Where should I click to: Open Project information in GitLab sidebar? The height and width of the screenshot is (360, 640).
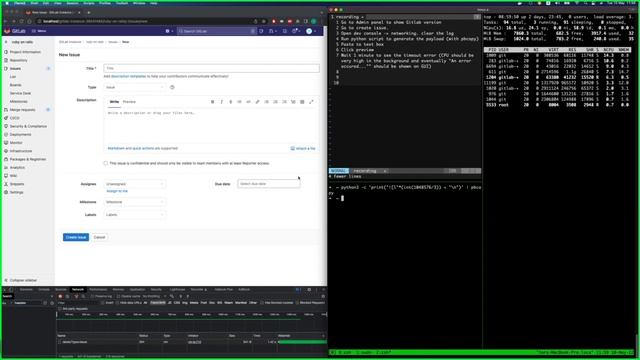point(25,52)
